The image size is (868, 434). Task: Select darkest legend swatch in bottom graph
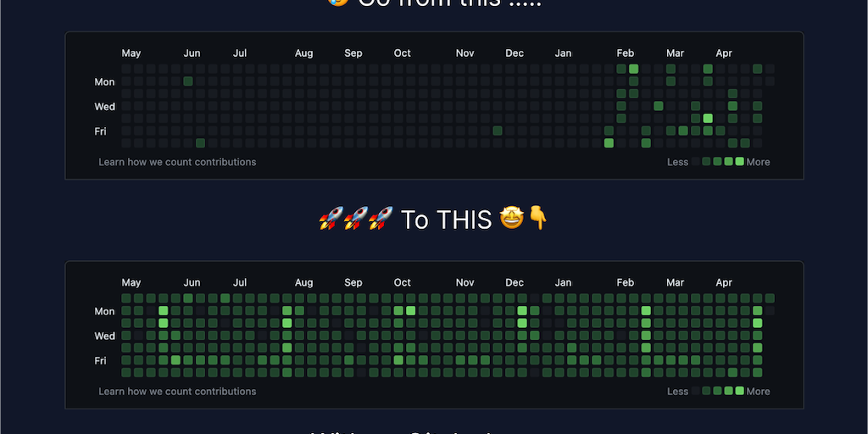[x=696, y=391]
